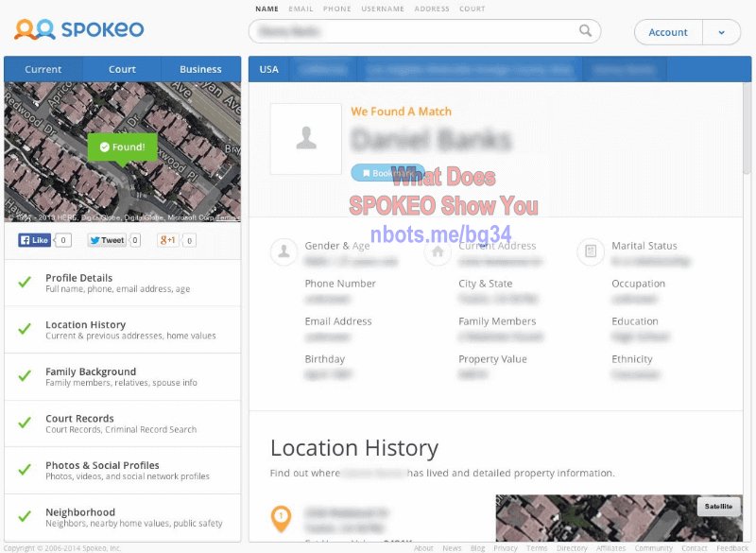
Task: Click the Marital Status rings icon
Action: point(591,251)
